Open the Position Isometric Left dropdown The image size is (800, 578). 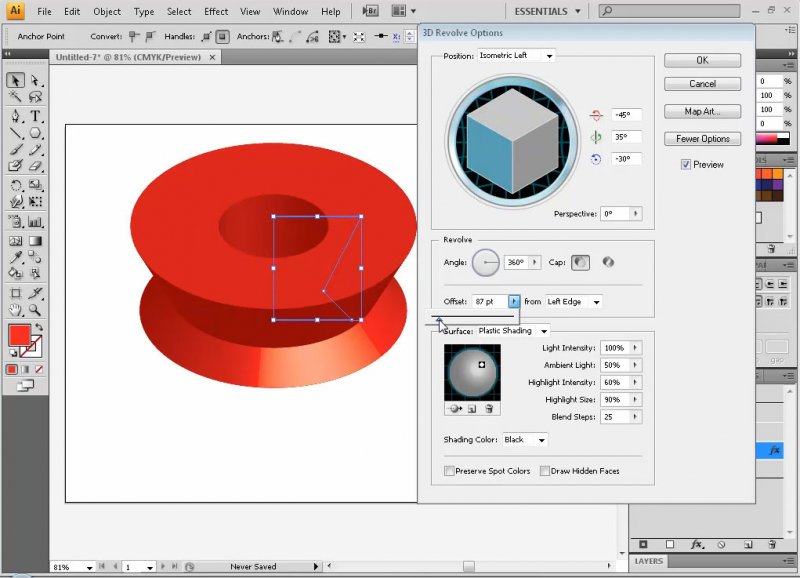coord(516,55)
